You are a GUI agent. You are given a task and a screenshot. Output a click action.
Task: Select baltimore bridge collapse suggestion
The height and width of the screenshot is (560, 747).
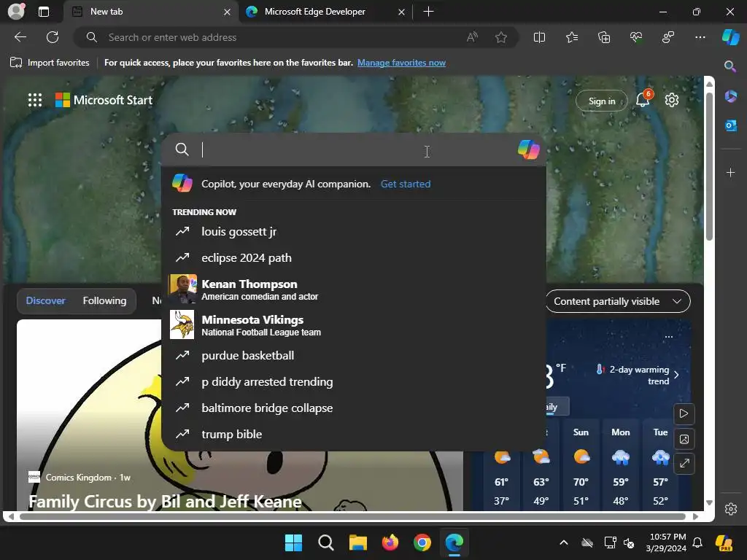354,408
